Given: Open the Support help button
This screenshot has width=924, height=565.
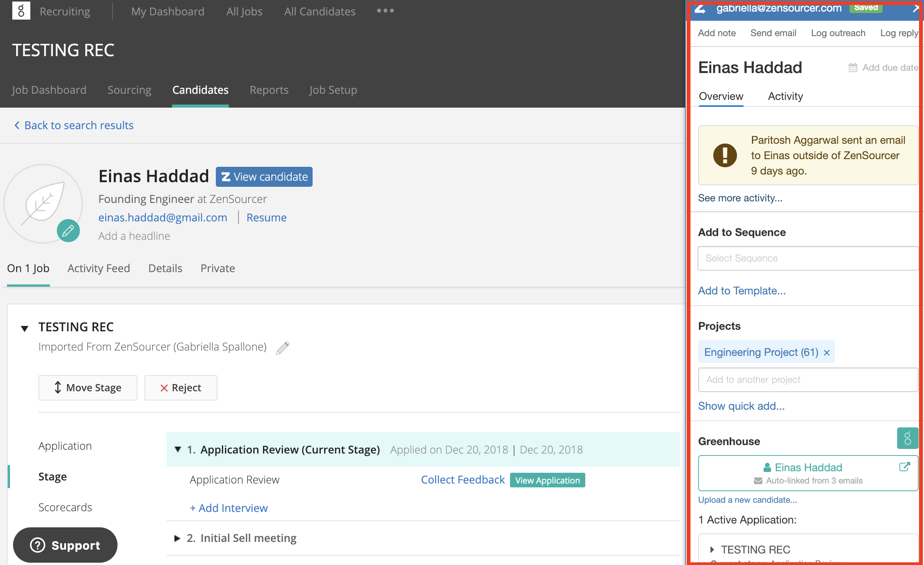Looking at the screenshot, I should 65,545.
